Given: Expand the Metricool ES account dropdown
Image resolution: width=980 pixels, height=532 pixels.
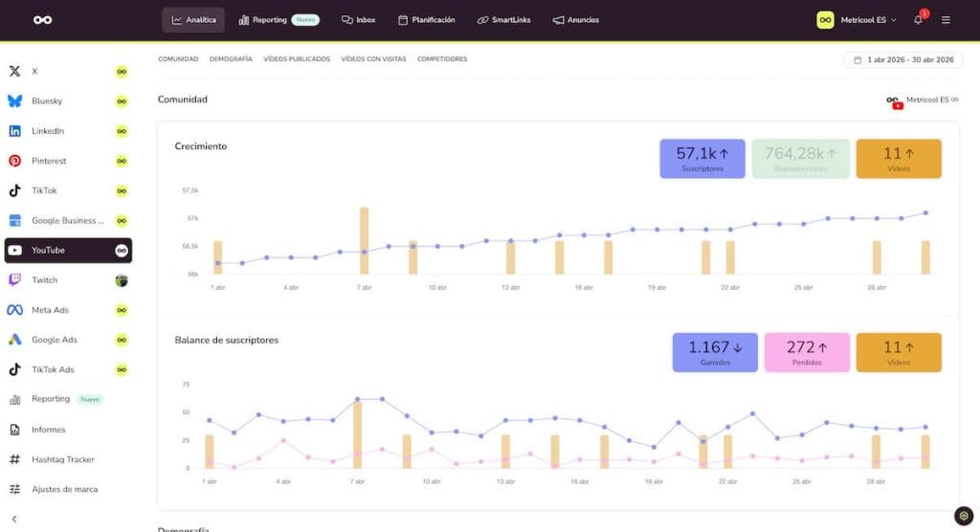Looking at the screenshot, I should coord(857,20).
